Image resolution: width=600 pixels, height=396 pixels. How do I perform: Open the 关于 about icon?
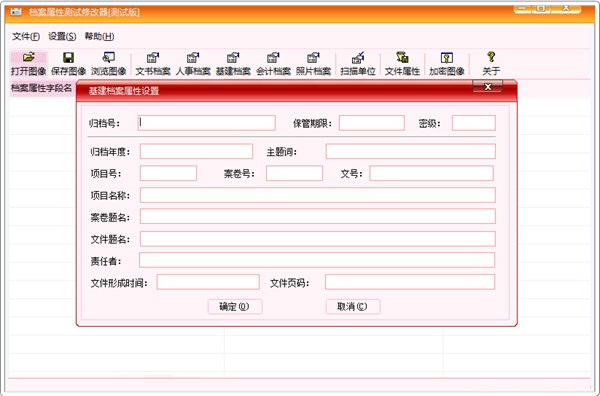pyautogui.click(x=491, y=64)
